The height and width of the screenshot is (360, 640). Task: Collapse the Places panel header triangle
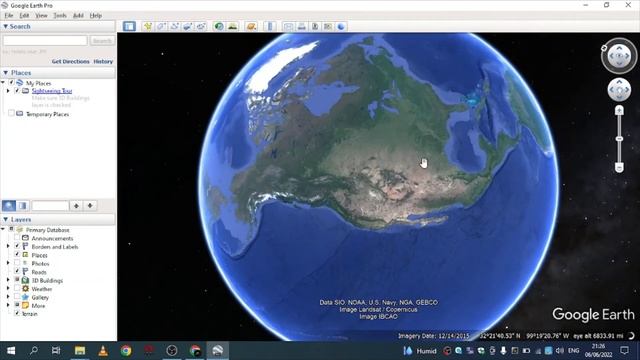pos(5,73)
